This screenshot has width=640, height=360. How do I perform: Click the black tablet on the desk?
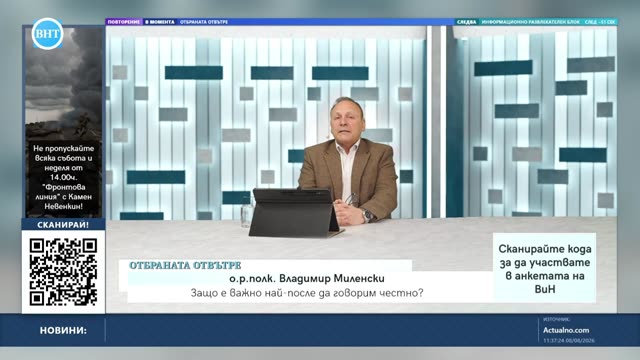(295, 213)
